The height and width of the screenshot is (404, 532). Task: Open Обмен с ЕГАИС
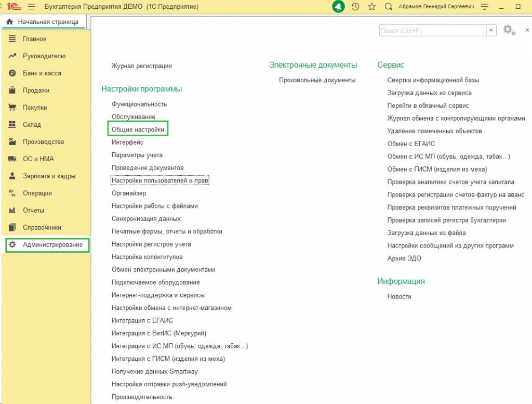point(411,144)
